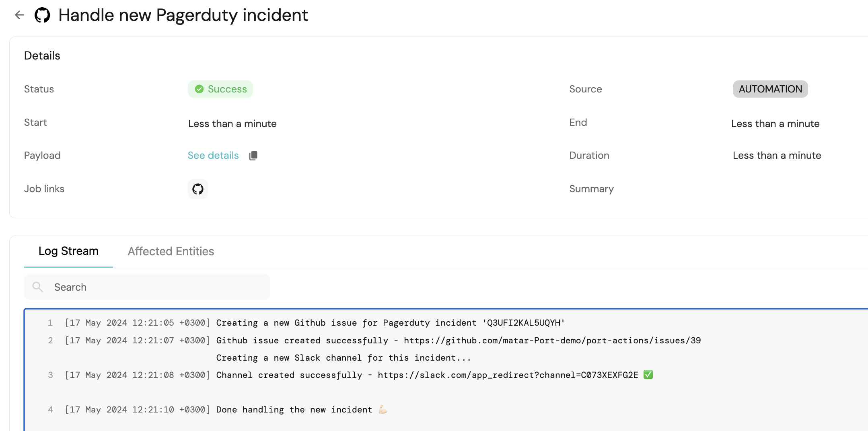Select the Log Stream tab
Screen dimensions: 868x431
pyautogui.click(x=68, y=251)
